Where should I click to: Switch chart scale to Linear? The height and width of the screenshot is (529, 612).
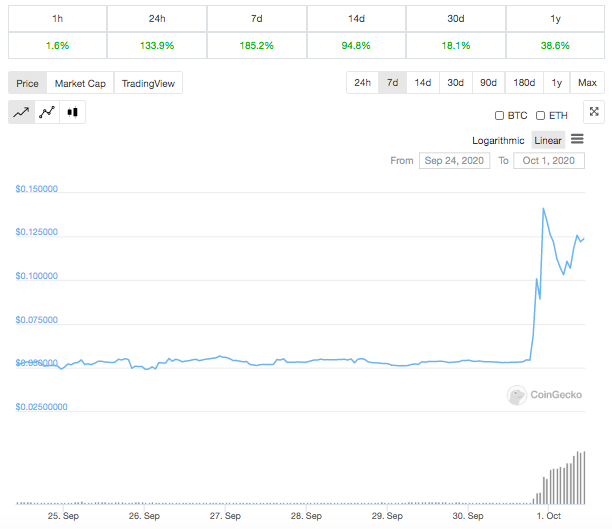pyautogui.click(x=548, y=141)
